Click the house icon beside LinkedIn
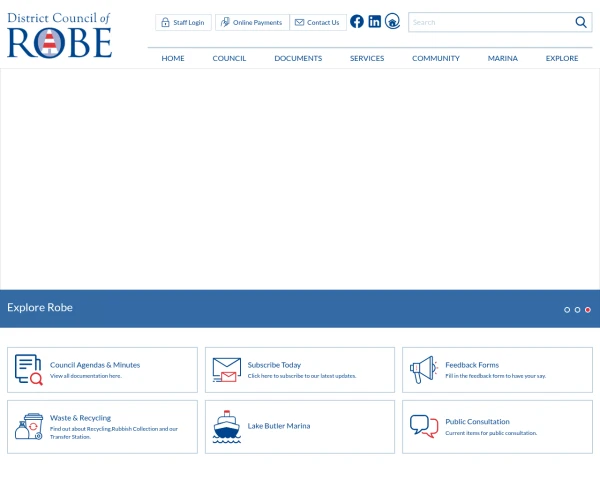Screen dimensions: 600x480 tap(392, 21)
